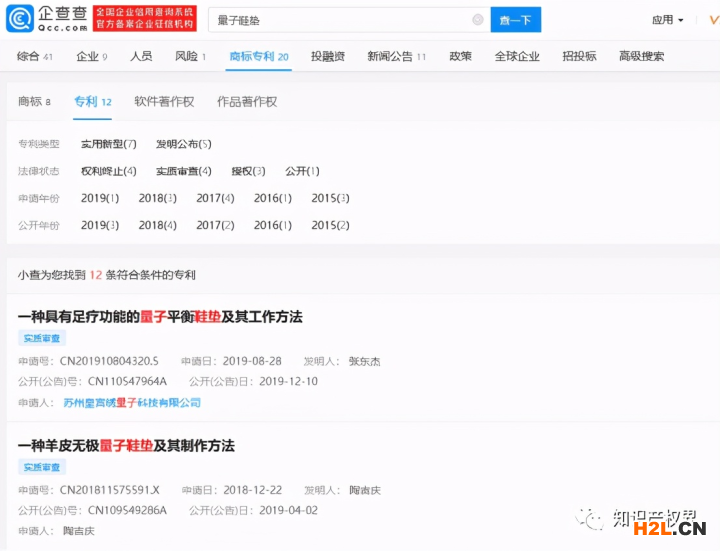Open the 企业 results tab
This screenshot has width=720, height=551.
[x=92, y=57]
